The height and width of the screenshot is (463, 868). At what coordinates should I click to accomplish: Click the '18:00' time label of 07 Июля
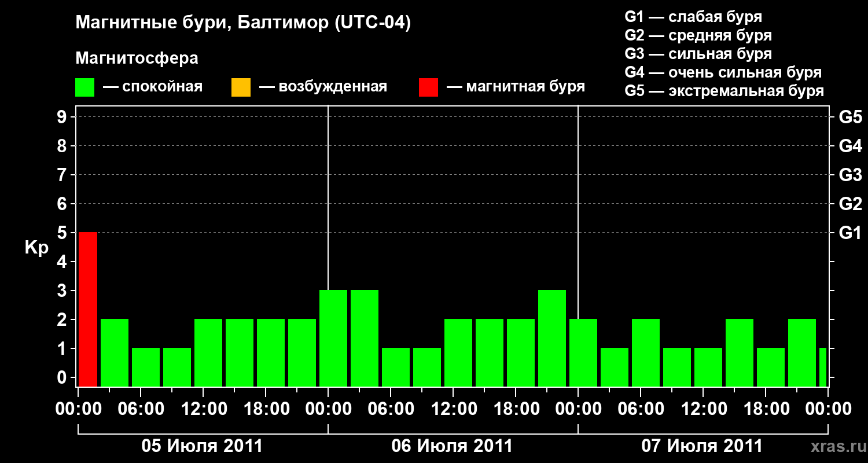[766, 409]
